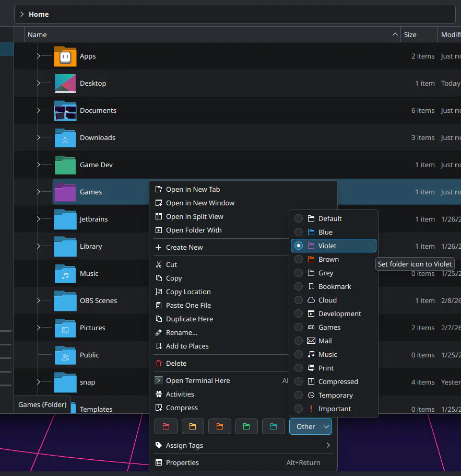
Task: Set folder color to green swatch
Action: coord(246,426)
